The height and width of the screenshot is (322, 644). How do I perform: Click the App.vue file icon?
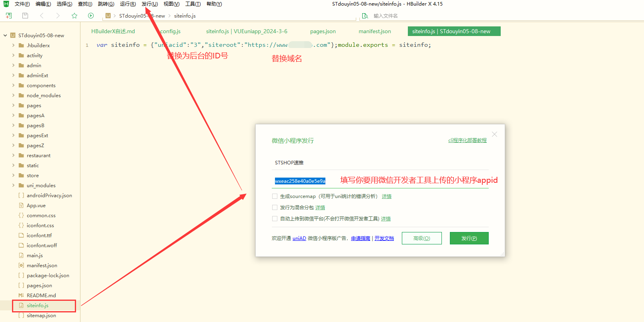pos(21,205)
